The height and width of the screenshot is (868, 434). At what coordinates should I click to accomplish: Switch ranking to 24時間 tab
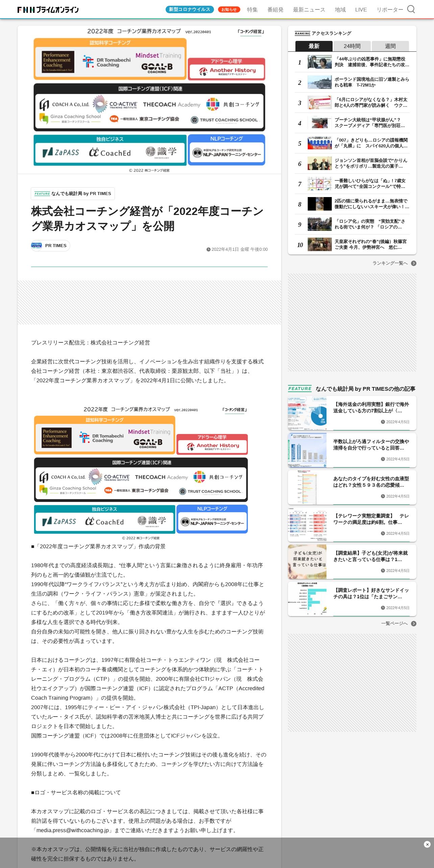(352, 46)
